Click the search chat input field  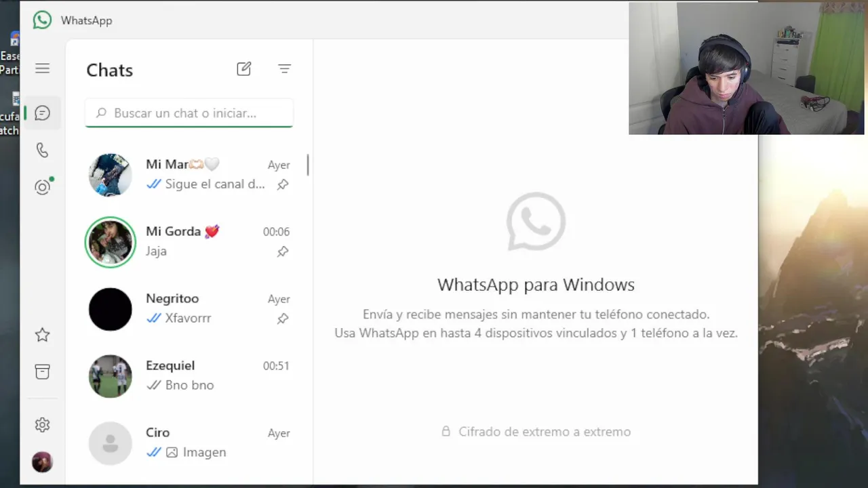pos(189,113)
